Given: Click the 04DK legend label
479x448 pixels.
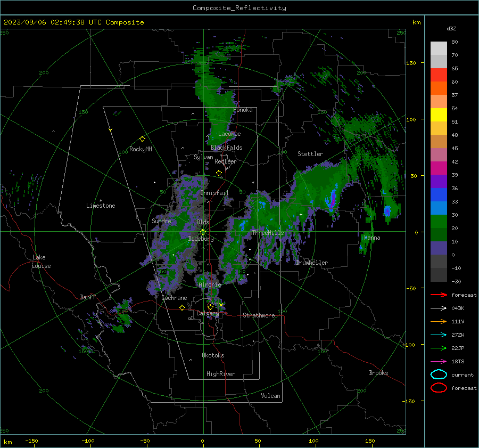Looking at the screenshot, I should 458,308.
